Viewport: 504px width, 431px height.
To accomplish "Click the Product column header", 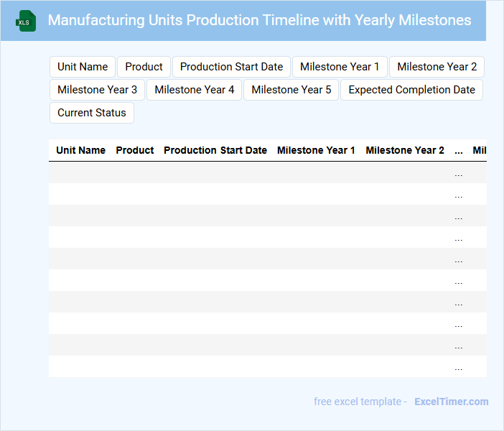I will click(135, 150).
